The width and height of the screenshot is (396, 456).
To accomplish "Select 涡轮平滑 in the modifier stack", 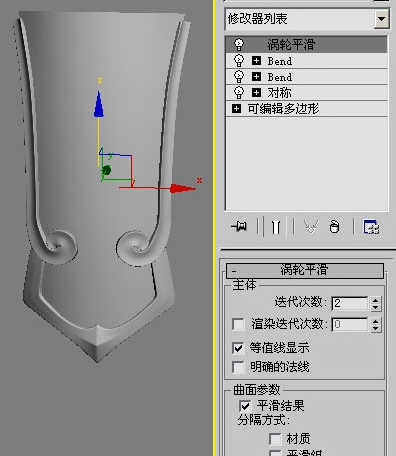I will click(x=307, y=44).
